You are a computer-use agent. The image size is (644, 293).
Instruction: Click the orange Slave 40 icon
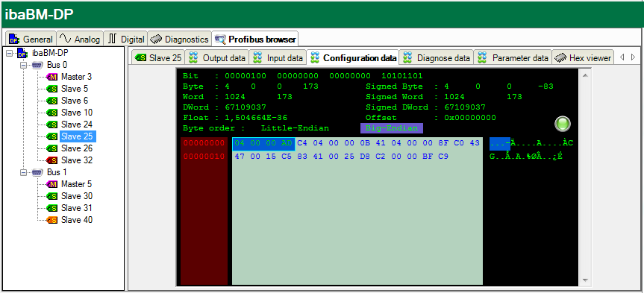tap(52, 220)
